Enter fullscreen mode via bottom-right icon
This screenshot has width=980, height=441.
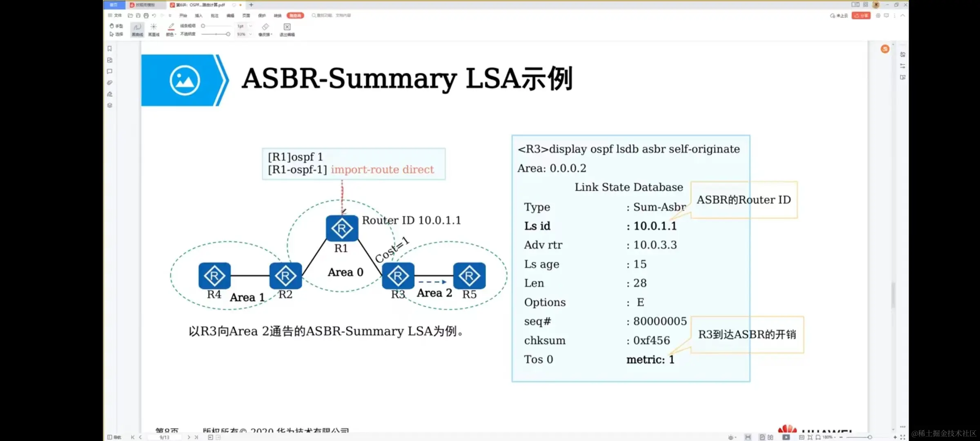tap(903, 437)
